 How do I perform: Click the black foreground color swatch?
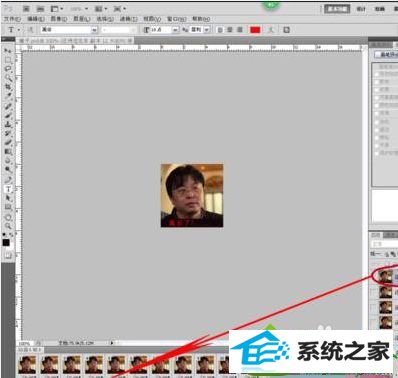click(x=6, y=243)
